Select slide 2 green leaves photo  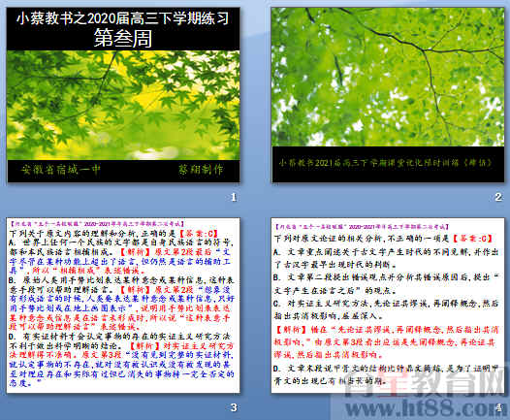pyautogui.click(x=388, y=77)
